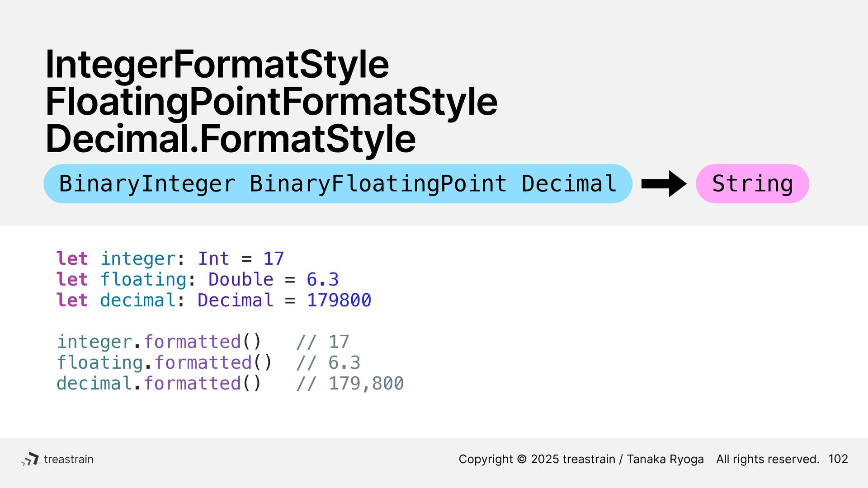Click 'BinaryFloatingPoint' in the blue pill

378,184
